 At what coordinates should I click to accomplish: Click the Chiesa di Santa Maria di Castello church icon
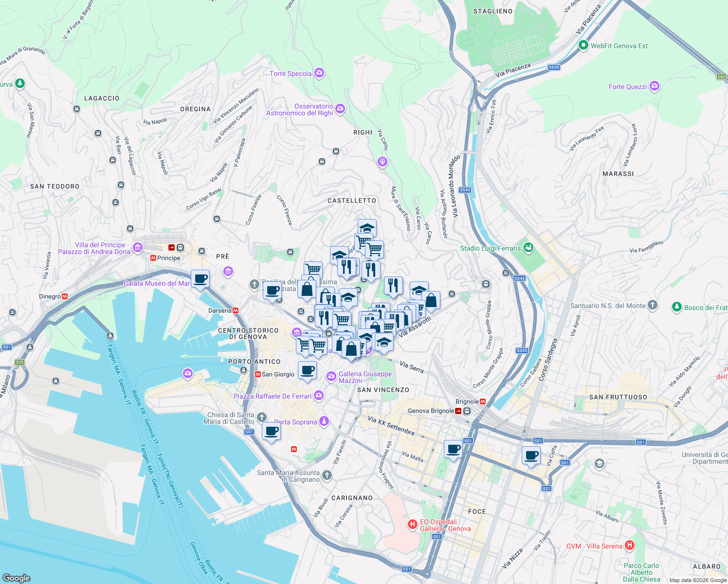[261, 417]
